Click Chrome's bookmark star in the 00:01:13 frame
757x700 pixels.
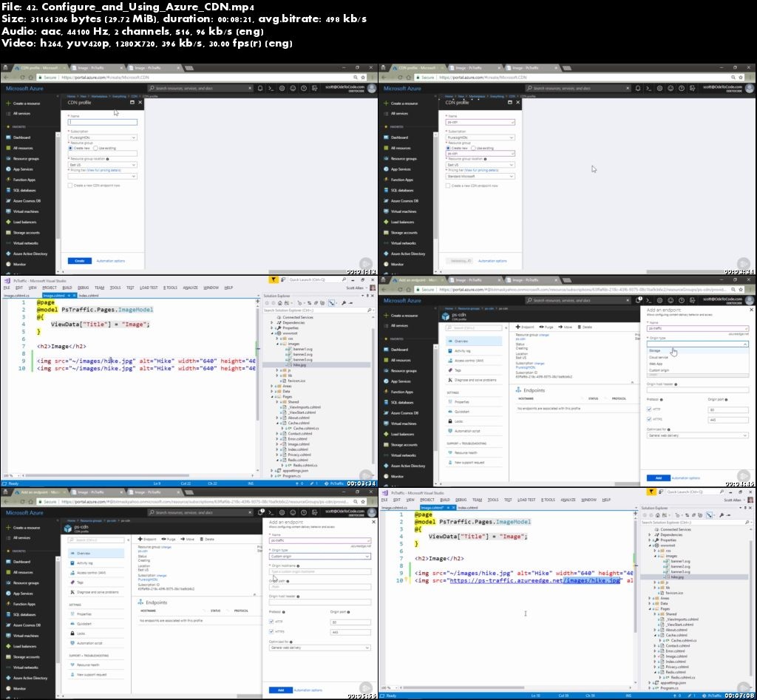pos(363,77)
